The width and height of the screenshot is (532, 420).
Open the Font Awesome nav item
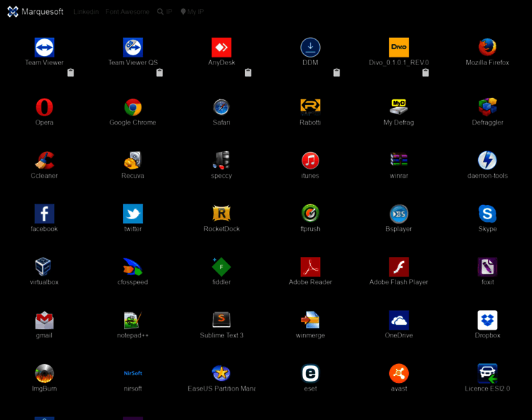127,12
